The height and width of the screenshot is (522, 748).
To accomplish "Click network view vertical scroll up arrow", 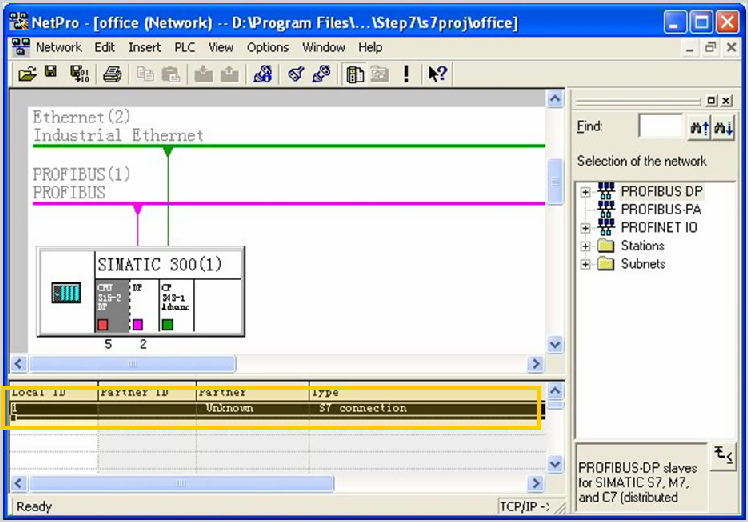I will pos(555,99).
